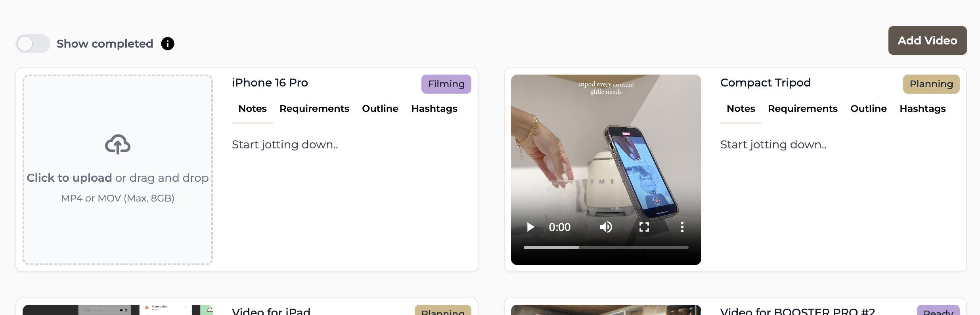This screenshot has width=980, height=315.
Task: Click the info icon beside Show completed
Action: point(168,44)
